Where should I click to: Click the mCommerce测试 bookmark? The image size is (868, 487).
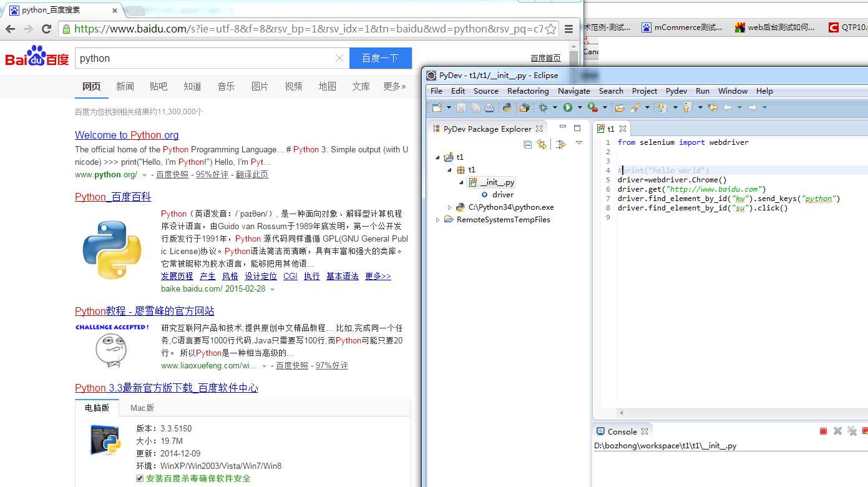point(681,27)
